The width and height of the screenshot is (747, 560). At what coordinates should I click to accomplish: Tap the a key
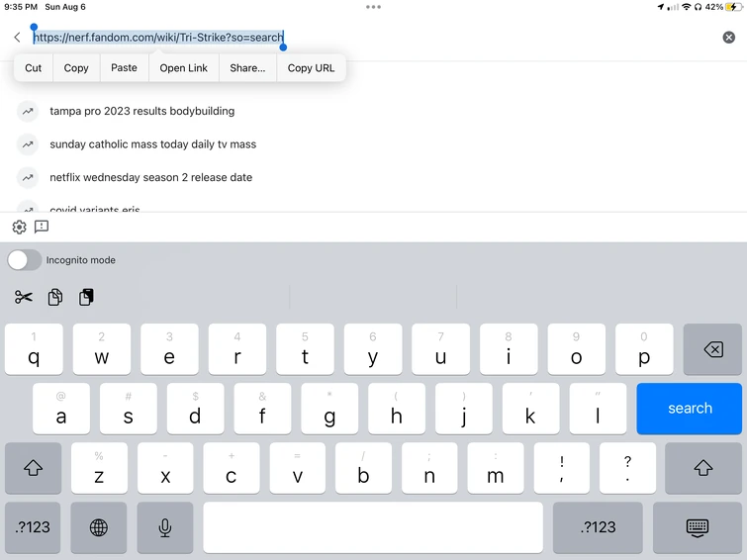click(61, 409)
